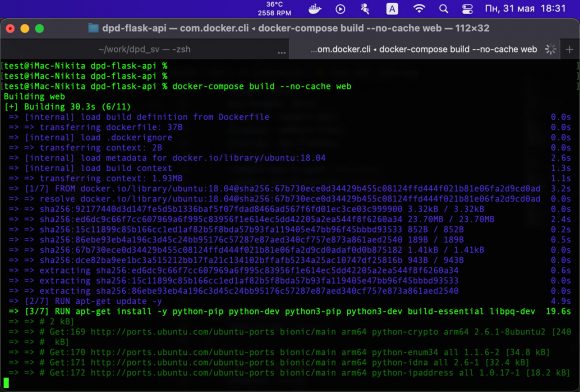Open the running-figure status menu icon
Image resolution: width=580 pixels, height=392 pixels.
coord(365,9)
